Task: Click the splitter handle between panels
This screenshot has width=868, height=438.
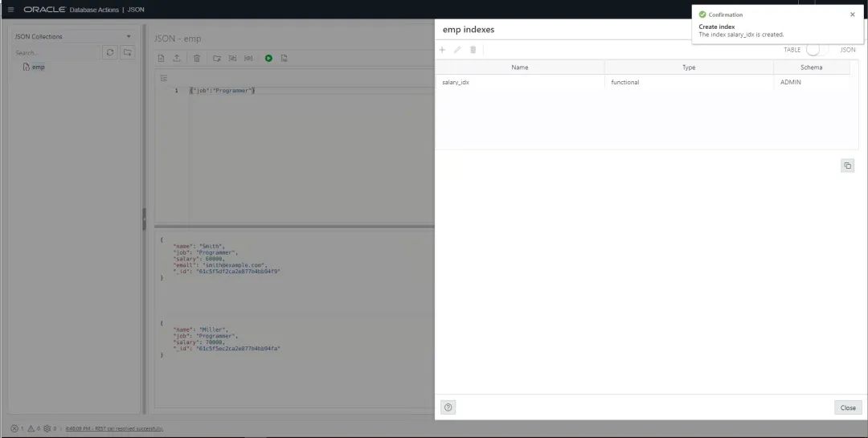Action: pyautogui.click(x=144, y=219)
